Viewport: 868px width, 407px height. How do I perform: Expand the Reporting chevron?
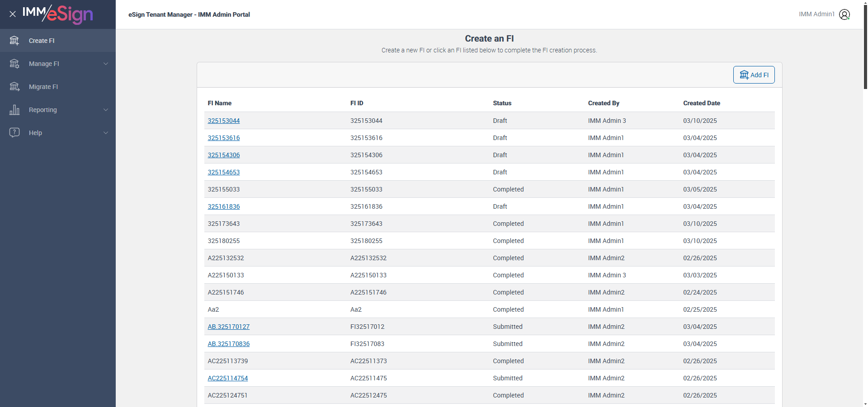click(106, 110)
